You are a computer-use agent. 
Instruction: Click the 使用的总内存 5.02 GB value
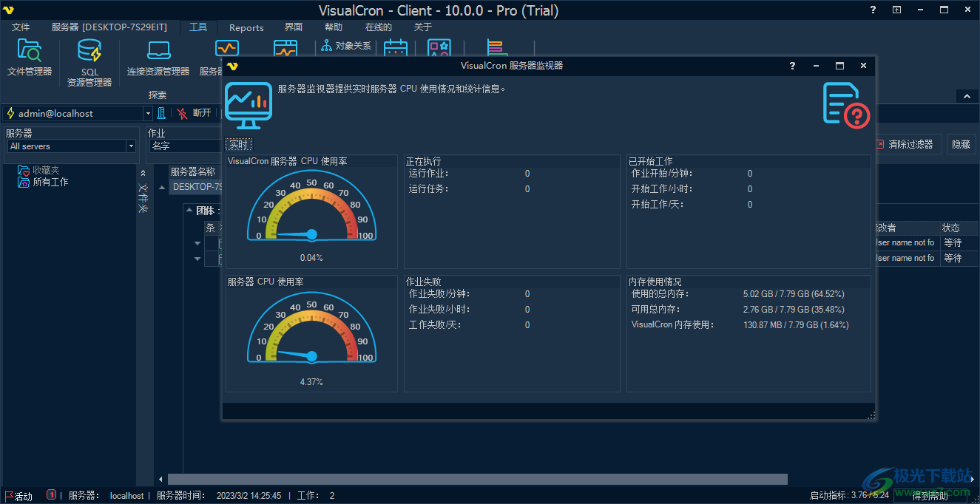794,294
